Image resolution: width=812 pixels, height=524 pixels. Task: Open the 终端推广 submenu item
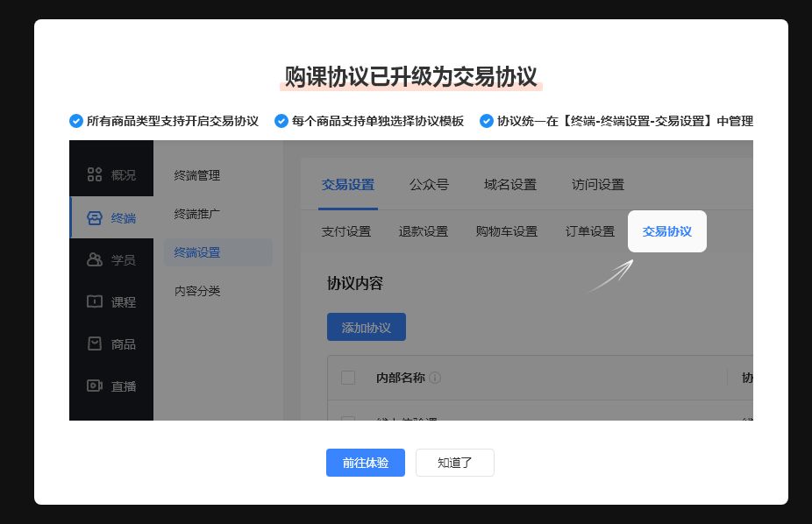[196, 214]
